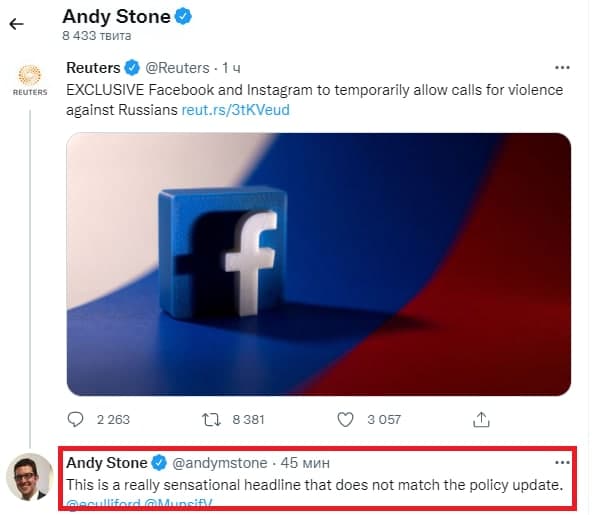Click the Andy Stone name in the reply

(x=106, y=463)
